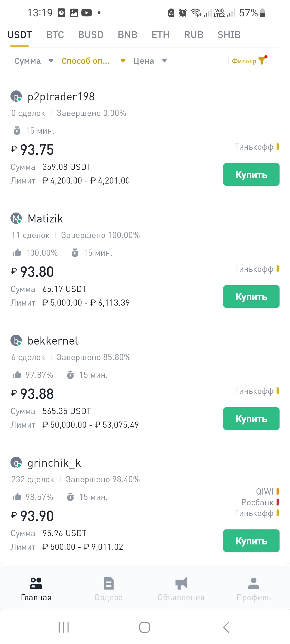Tap the Orders document icon
290x644 pixels.
[108, 583]
